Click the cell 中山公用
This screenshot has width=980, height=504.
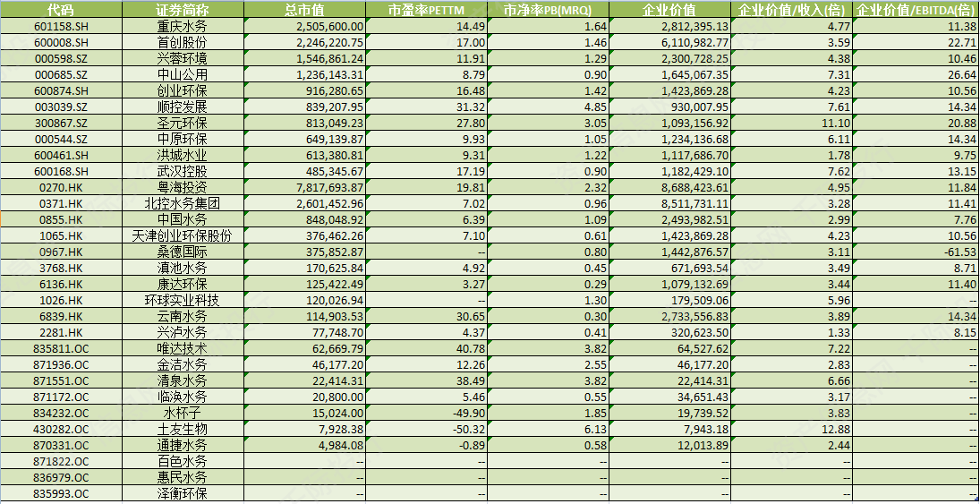(182, 74)
